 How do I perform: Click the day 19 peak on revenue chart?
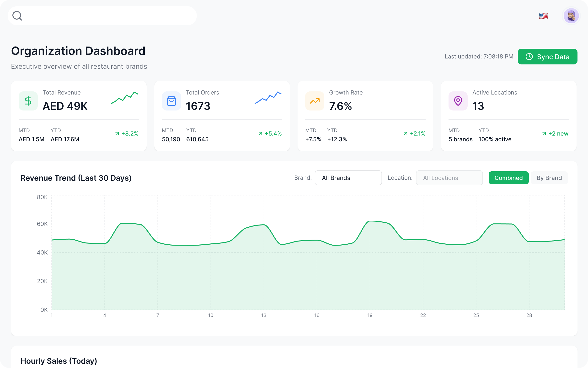tap(370, 221)
